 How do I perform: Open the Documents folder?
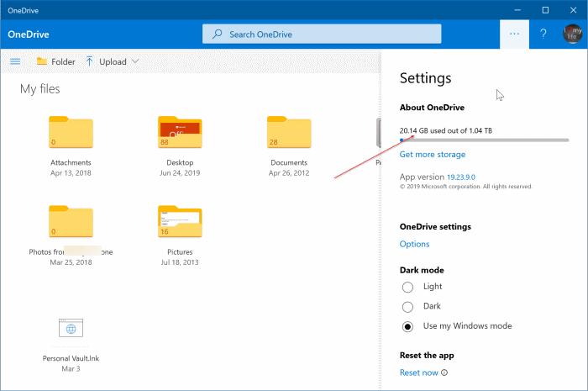point(289,132)
